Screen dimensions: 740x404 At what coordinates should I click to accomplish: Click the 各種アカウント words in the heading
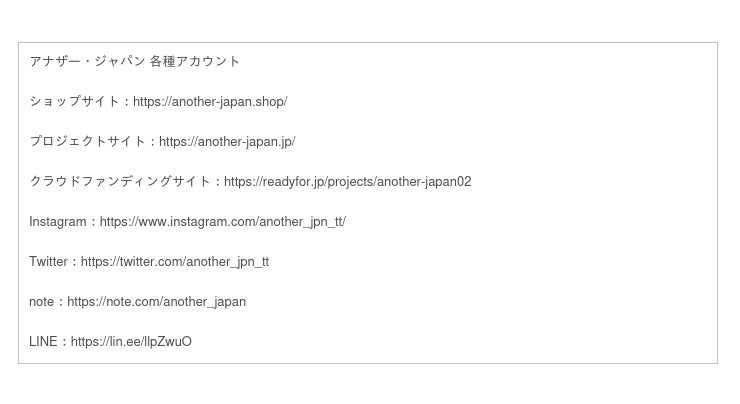point(195,62)
